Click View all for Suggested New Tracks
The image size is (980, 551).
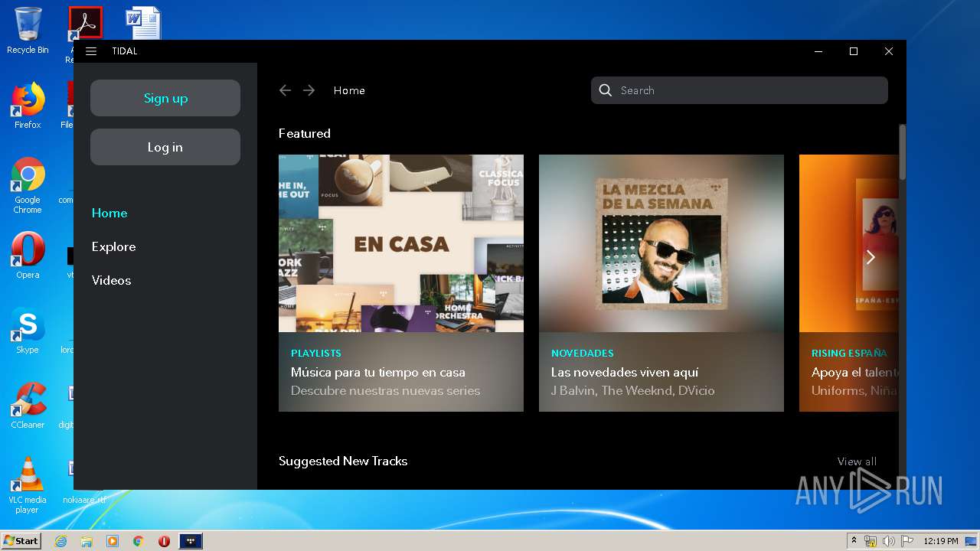pos(857,461)
